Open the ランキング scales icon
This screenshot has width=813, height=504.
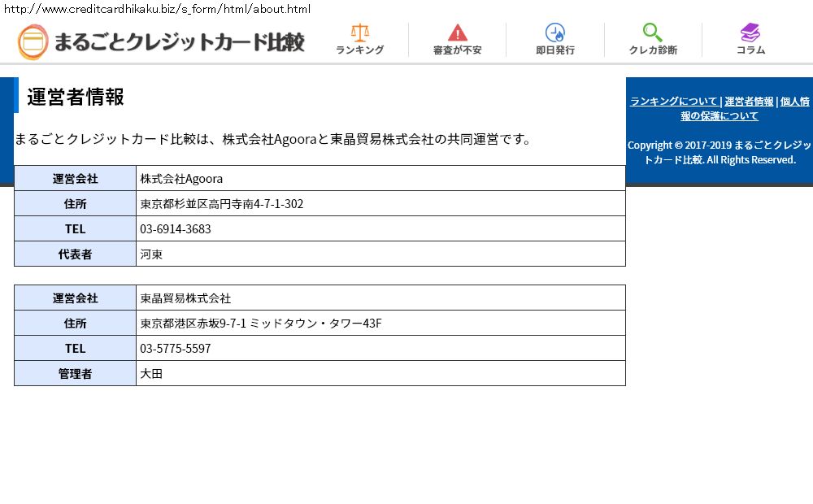pyautogui.click(x=359, y=33)
